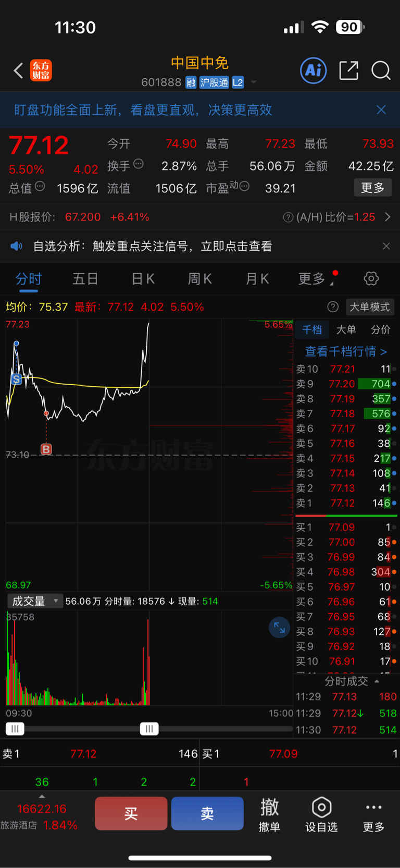Tap the blue S marker on chart
The image size is (400, 868).
(17, 380)
